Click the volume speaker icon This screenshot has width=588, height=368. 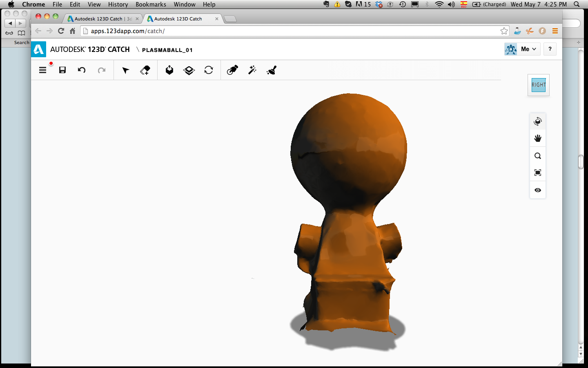451,4
